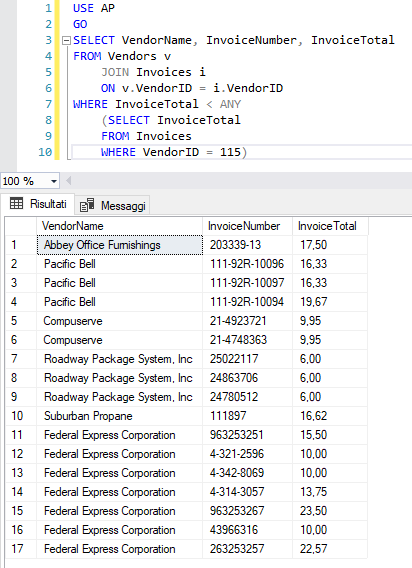Image resolution: width=412 pixels, height=568 pixels.
Task: Select invoice number 4-321-2596
Action: [247, 454]
